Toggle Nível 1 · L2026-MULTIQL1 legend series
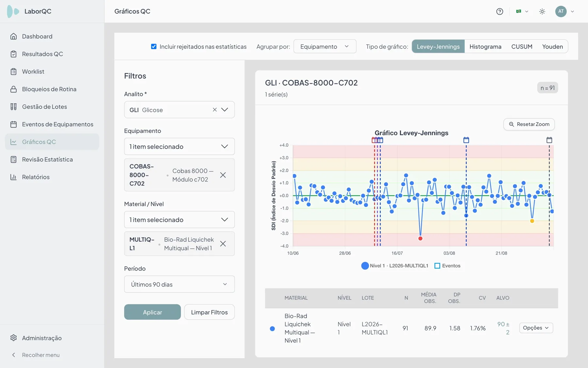This screenshot has height=368, width=588. point(395,266)
